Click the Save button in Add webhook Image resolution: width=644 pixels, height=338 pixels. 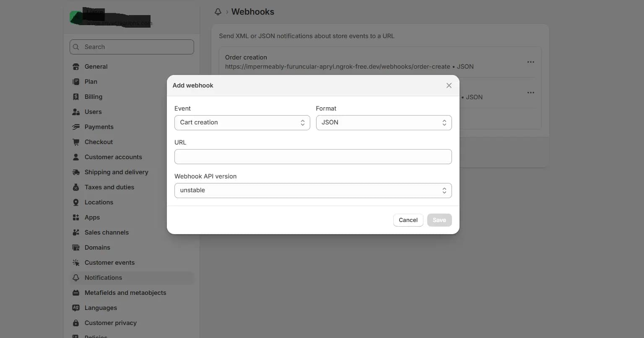tap(439, 220)
